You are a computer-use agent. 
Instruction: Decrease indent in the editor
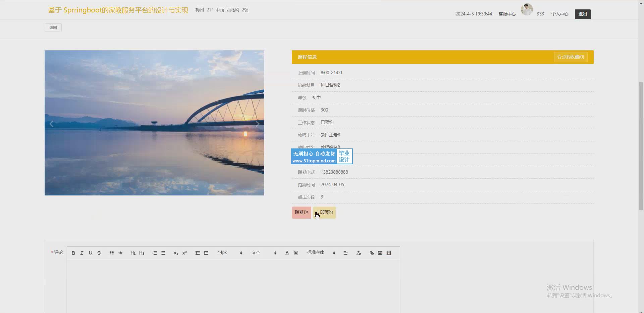pyautogui.click(x=198, y=253)
